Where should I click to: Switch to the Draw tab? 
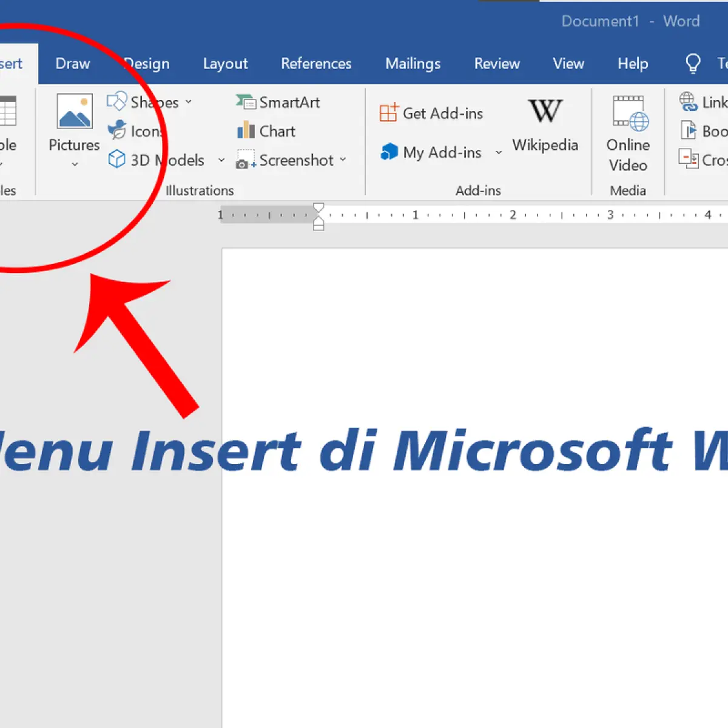coord(73,64)
